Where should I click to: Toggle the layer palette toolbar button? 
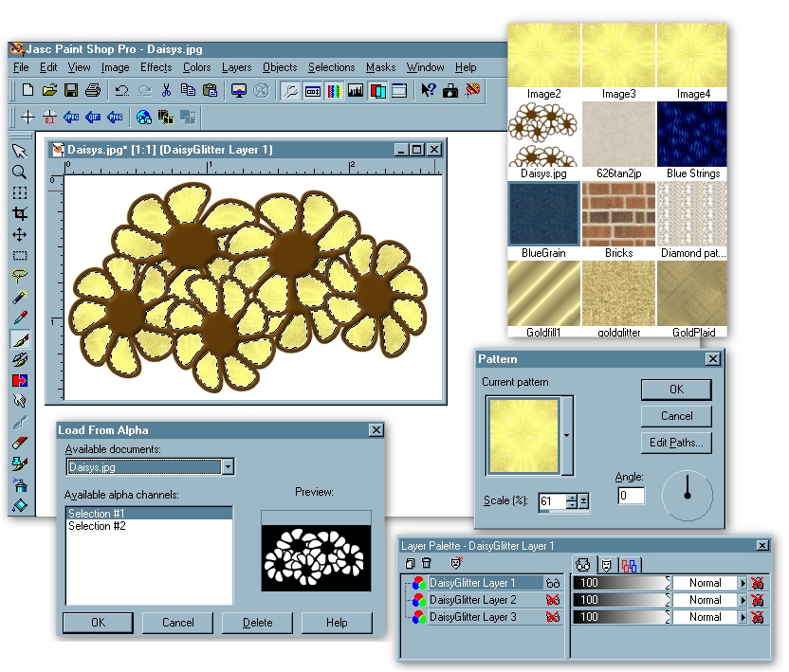tap(377, 91)
